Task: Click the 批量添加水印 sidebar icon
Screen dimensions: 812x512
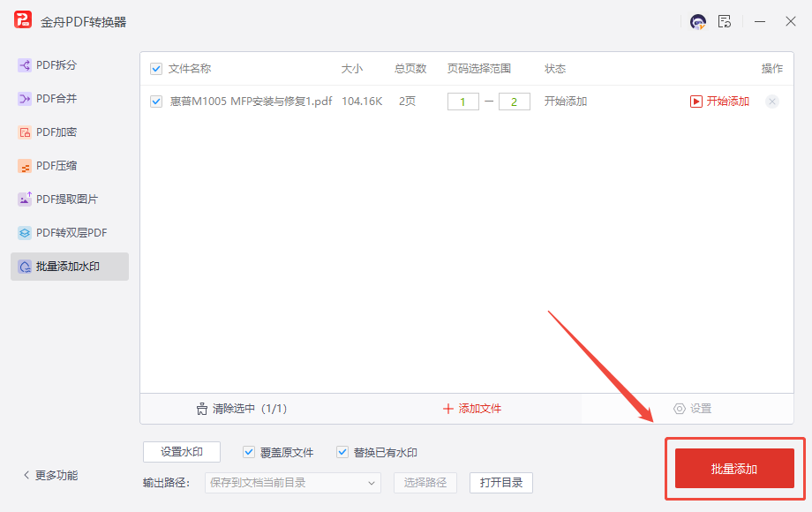Action: 25,267
